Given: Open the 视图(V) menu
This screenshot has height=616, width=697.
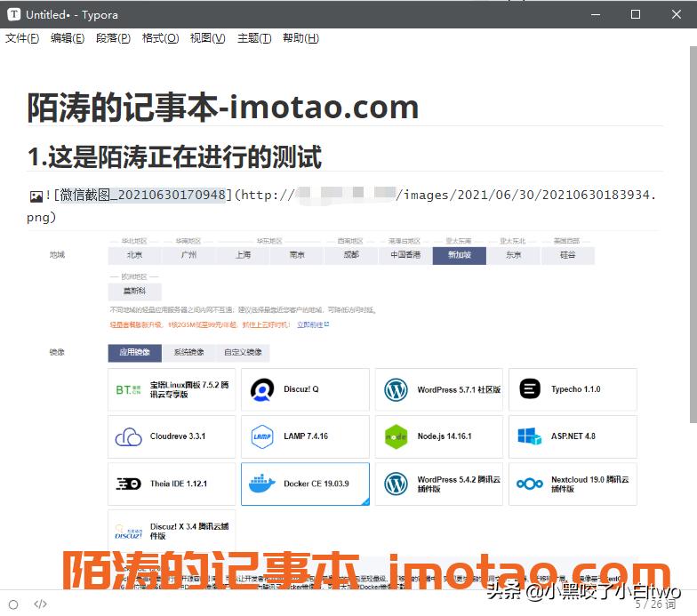Looking at the screenshot, I should [207, 38].
